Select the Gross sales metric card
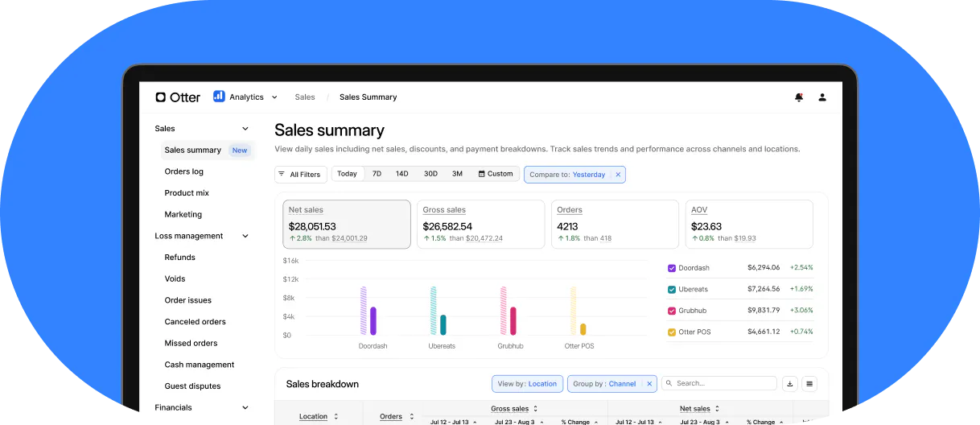The width and height of the screenshot is (980, 425). [480, 224]
